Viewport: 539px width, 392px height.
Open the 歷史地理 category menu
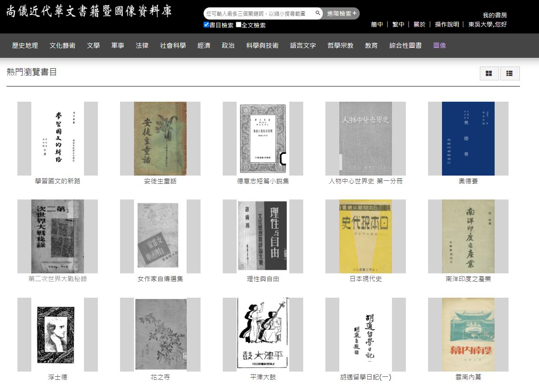25,46
